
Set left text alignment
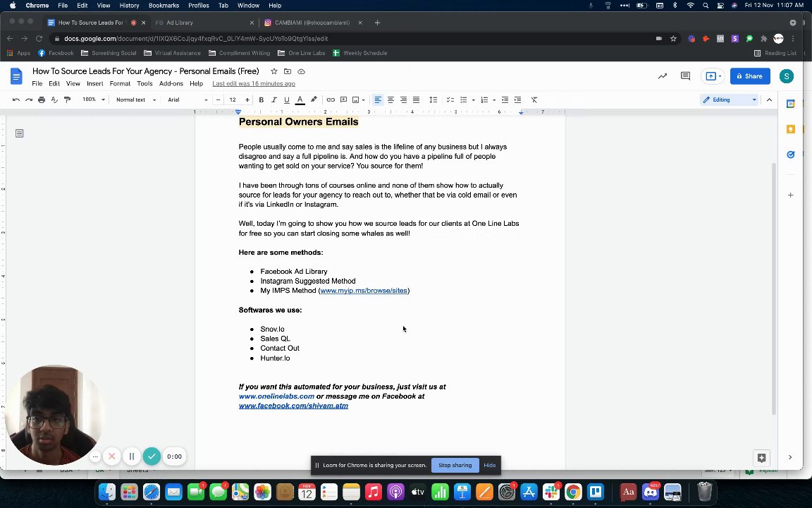pyautogui.click(x=378, y=99)
